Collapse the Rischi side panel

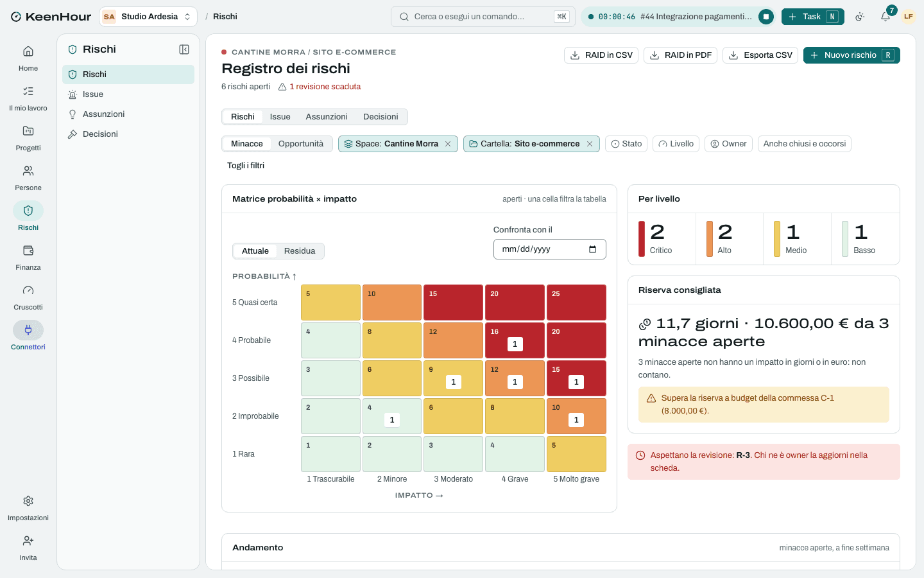(184, 49)
